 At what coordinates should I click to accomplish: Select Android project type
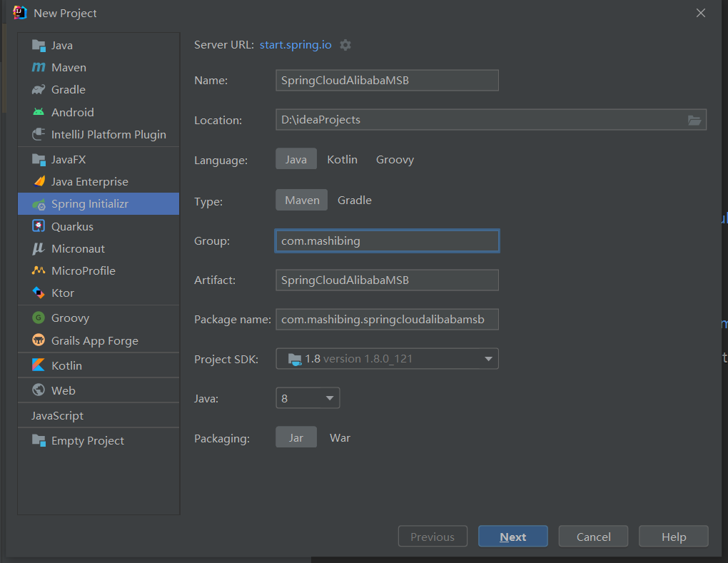(x=72, y=112)
